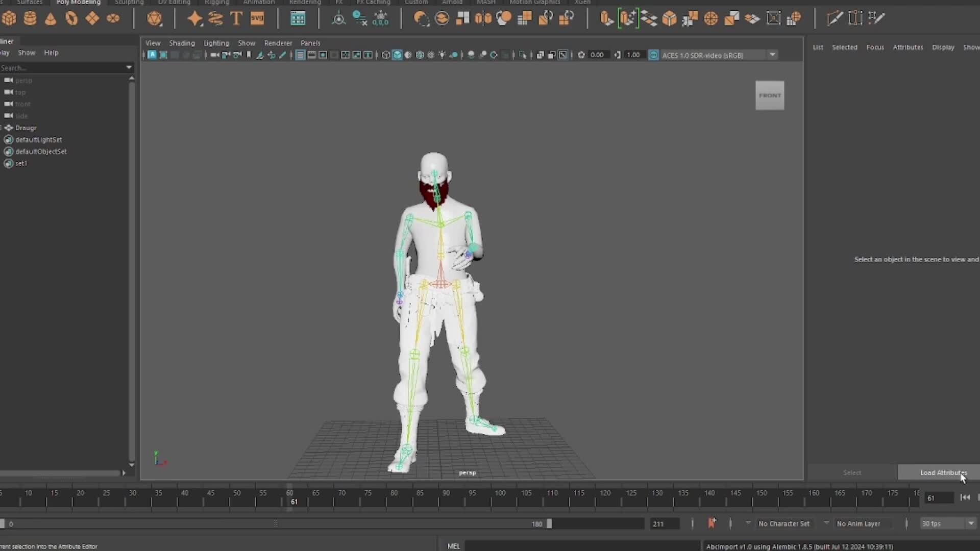Open the Panels menu in the viewport

tap(310, 43)
